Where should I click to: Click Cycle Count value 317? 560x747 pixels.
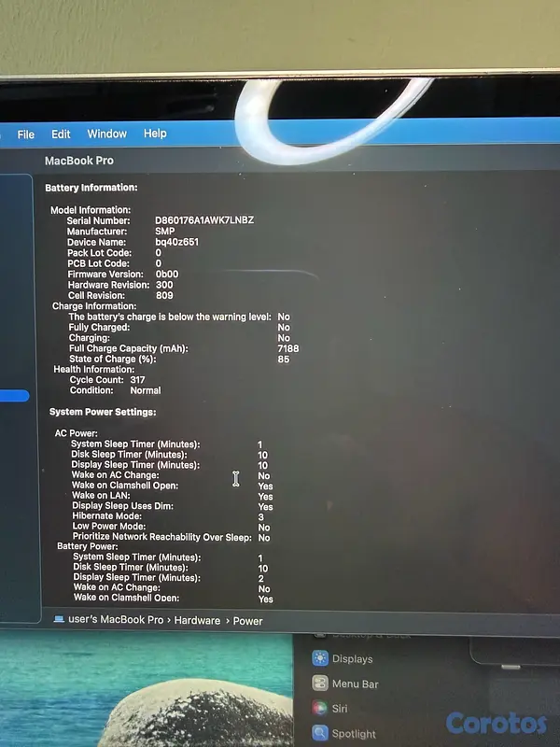pyautogui.click(x=137, y=380)
